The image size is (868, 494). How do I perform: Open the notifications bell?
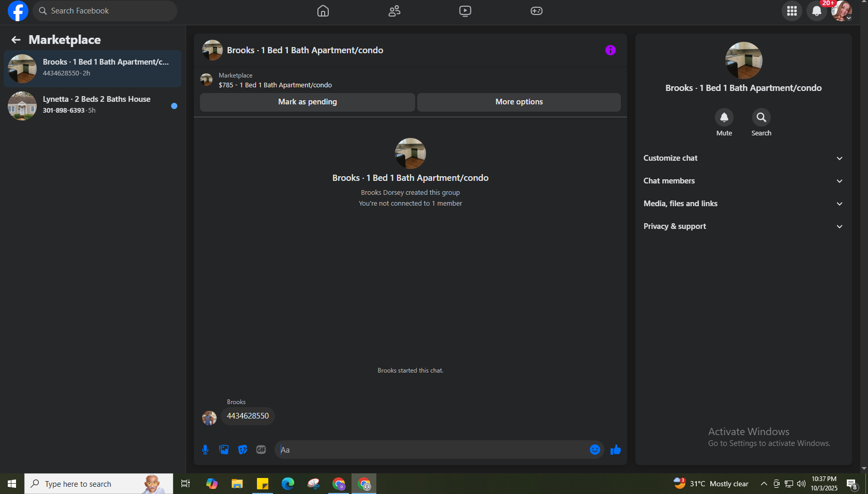pos(817,11)
